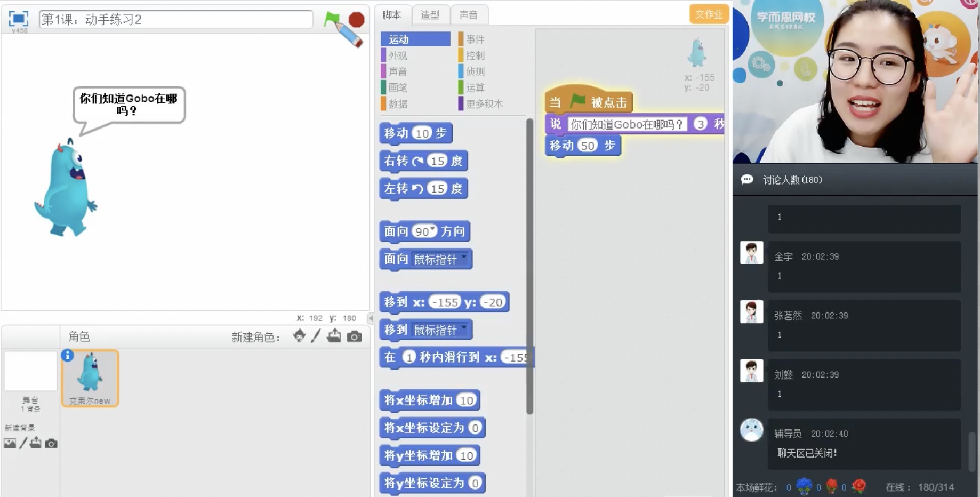980x497 pixels.
Task: Paint new backdrop icon
Action: tap(23, 443)
